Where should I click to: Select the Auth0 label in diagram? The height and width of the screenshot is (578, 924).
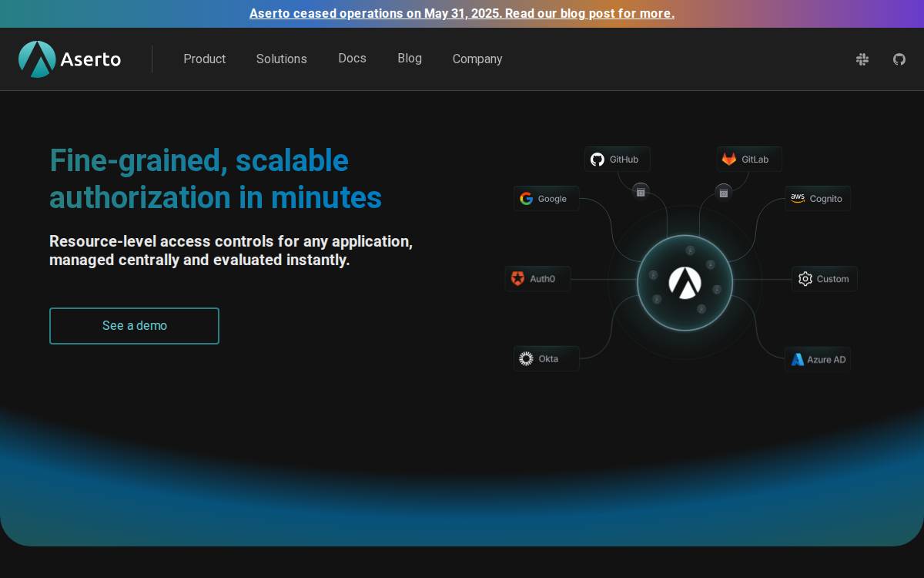[542, 279]
